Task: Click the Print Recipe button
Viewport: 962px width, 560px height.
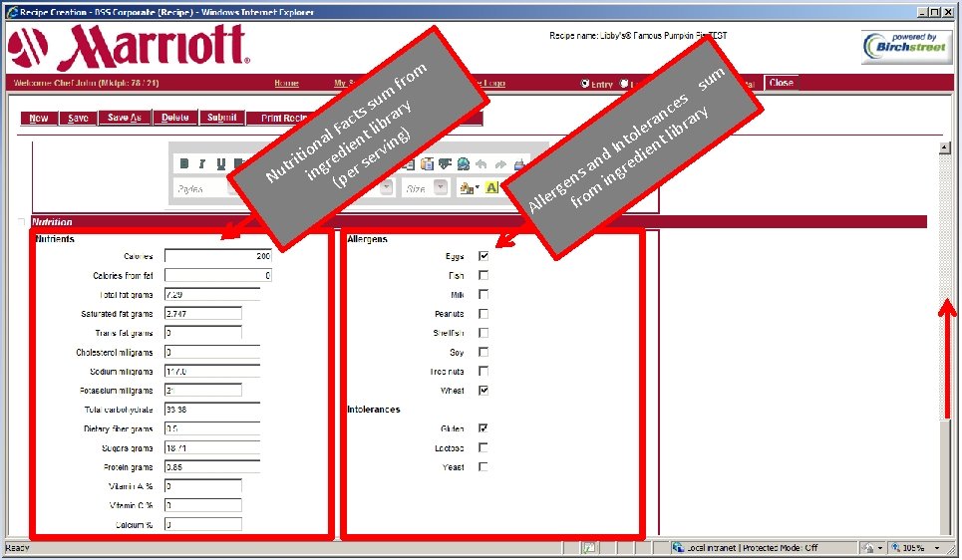Action: (282, 118)
